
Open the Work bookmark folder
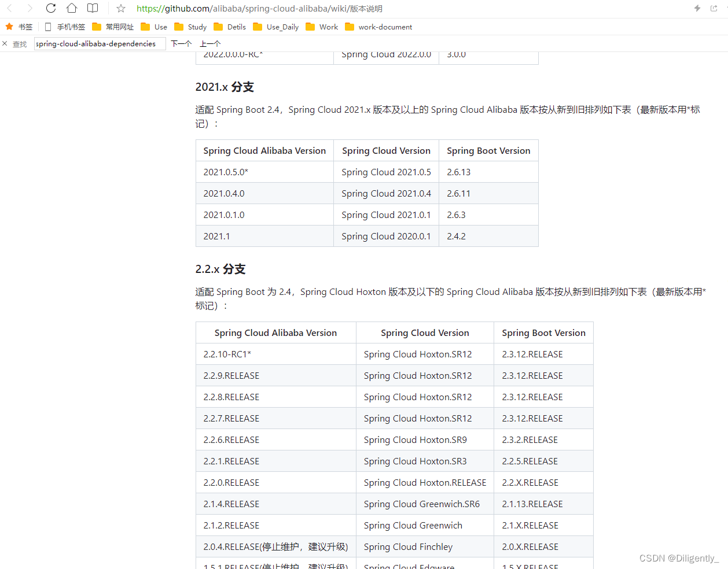pos(322,27)
